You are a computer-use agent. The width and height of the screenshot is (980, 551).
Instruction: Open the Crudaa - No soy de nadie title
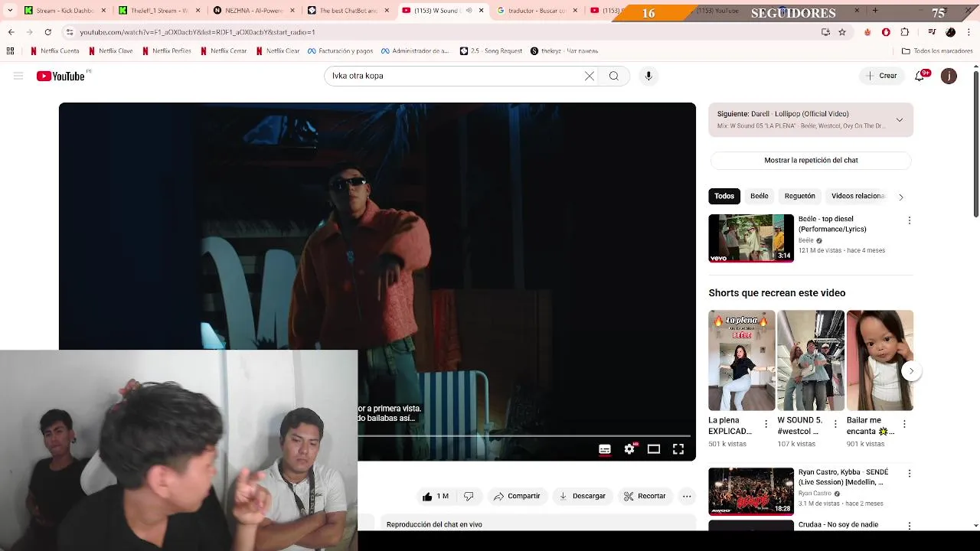[x=838, y=525]
